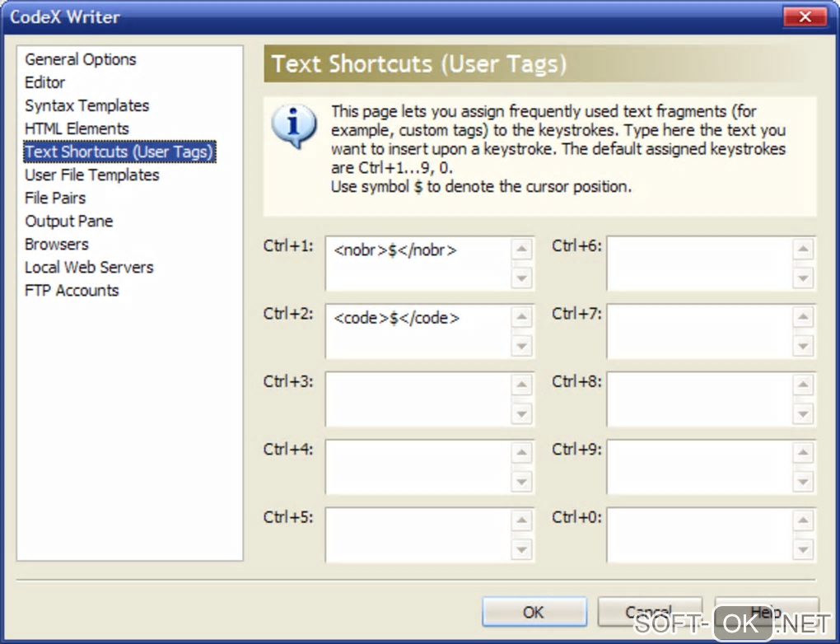Click Ctrl+0 field scroll down arrow

(x=803, y=549)
